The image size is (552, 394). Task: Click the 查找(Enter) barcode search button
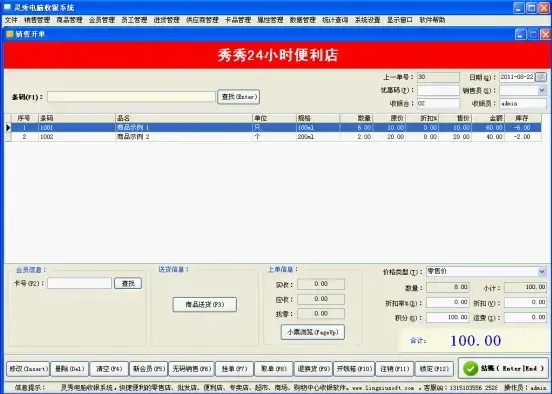[x=239, y=96]
